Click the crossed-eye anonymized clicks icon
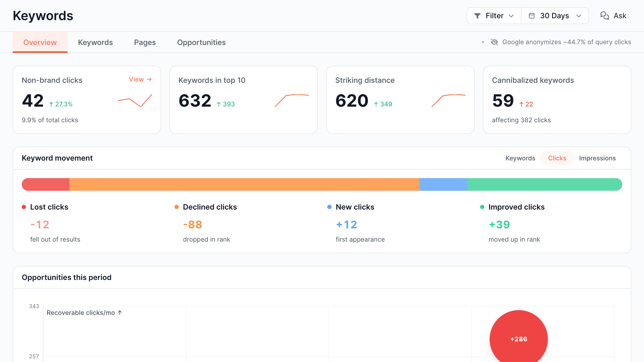The image size is (644, 362). tap(494, 42)
